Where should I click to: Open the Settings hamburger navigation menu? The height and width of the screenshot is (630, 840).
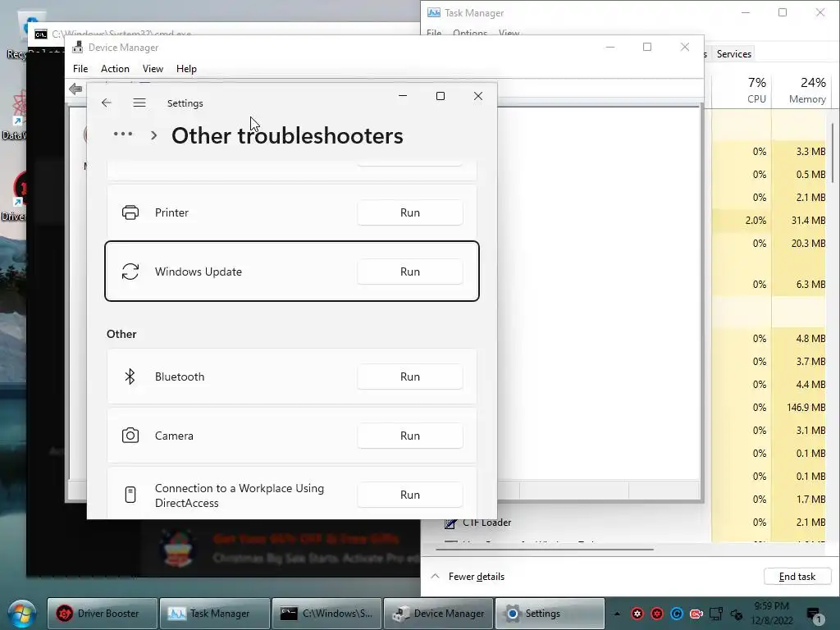(x=139, y=103)
